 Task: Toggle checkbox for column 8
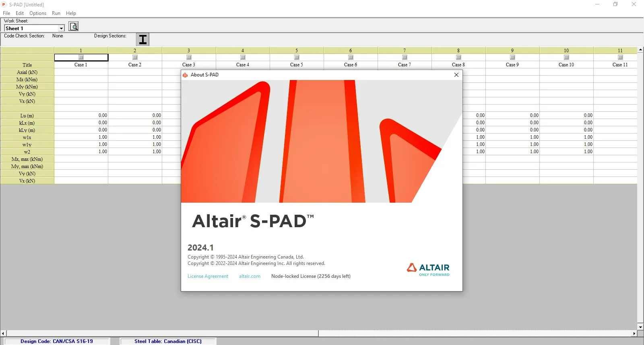(458, 57)
